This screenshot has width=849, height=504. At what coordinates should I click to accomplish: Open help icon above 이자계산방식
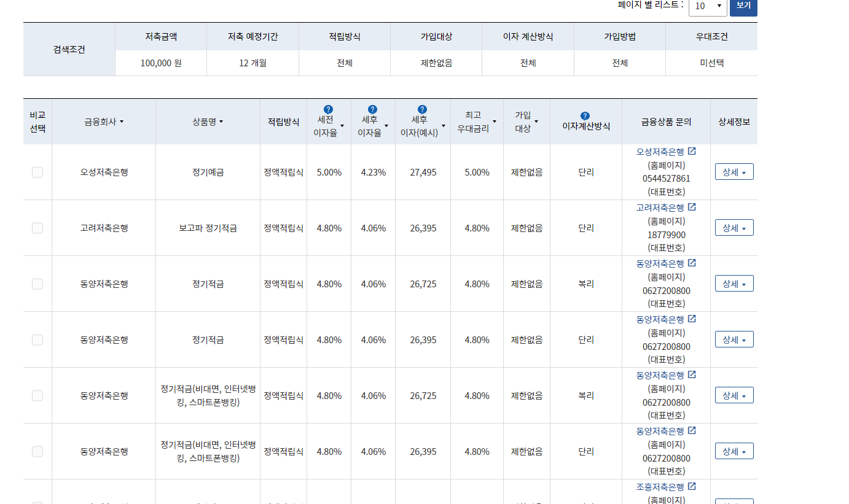tap(585, 115)
